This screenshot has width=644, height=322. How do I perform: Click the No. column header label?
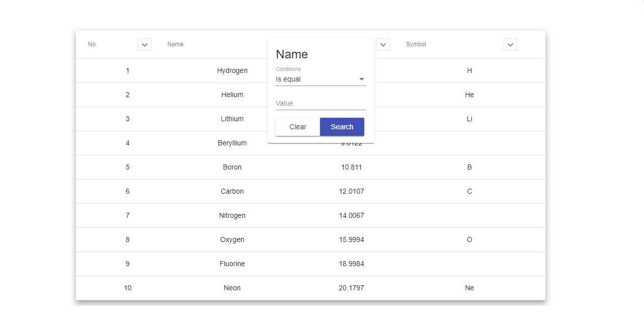pyautogui.click(x=93, y=44)
